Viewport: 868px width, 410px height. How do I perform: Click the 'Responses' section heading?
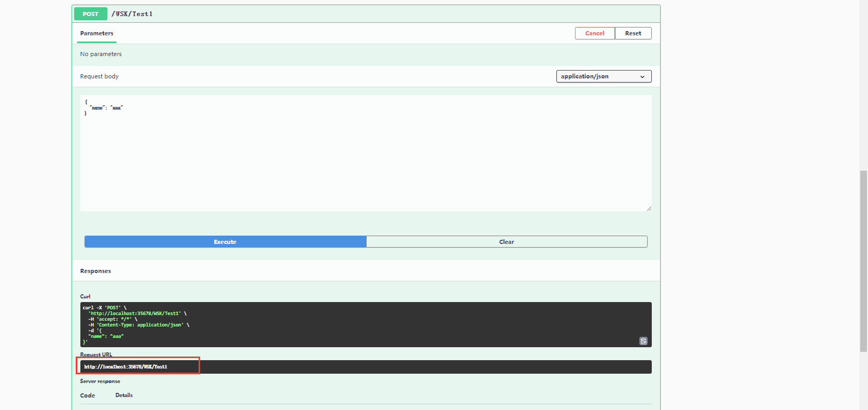(x=95, y=271)
